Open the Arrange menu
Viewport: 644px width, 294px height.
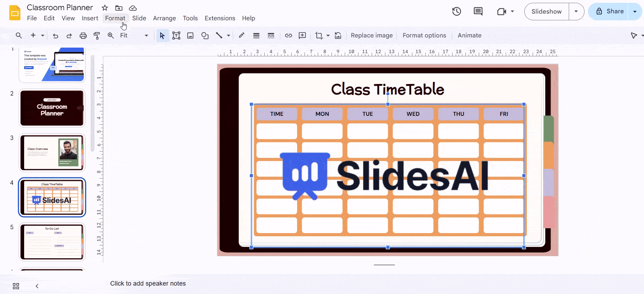pos(164,18)
